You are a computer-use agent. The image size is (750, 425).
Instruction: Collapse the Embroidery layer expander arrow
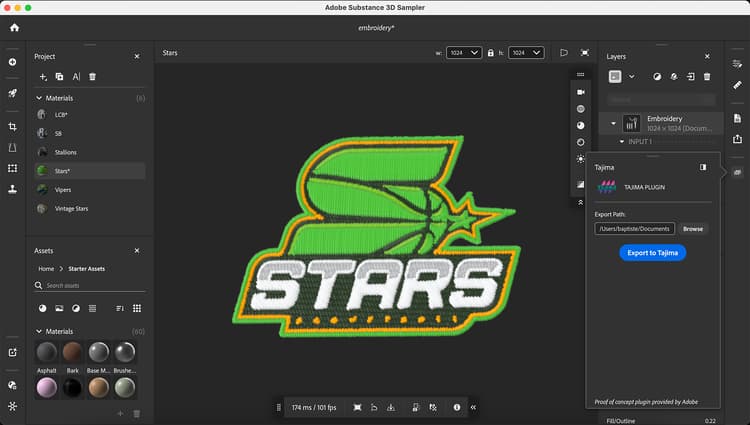pyautogui.click(x=613, y=123)
